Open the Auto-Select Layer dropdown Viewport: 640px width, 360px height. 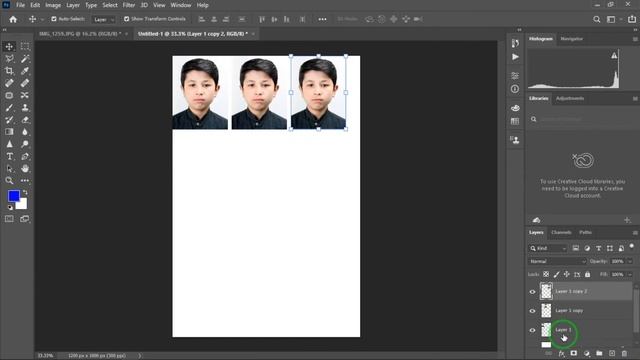point(104,19)
